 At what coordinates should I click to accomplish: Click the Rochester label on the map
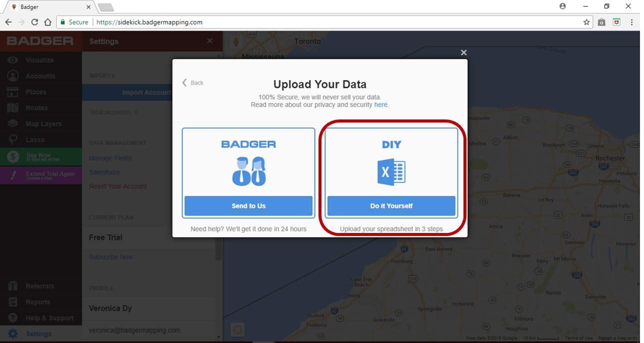pos(610,158)
